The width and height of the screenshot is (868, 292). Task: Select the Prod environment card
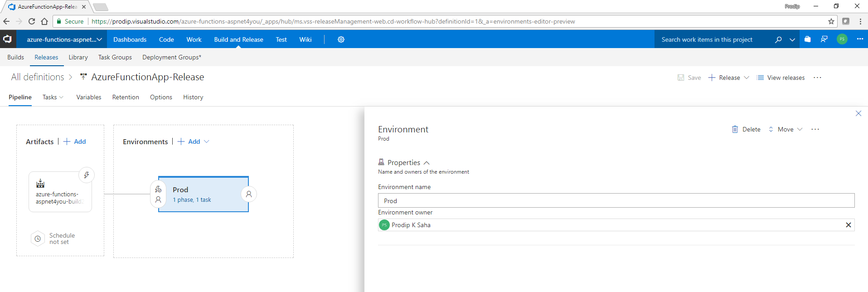coord(204,194)
